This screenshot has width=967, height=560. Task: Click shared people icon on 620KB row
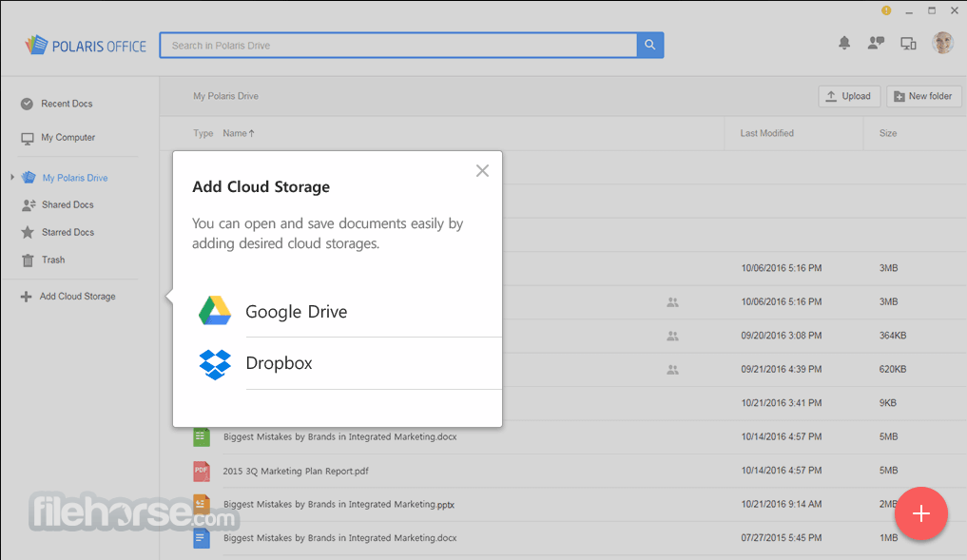pyautogui.click(x=672, y=370)
